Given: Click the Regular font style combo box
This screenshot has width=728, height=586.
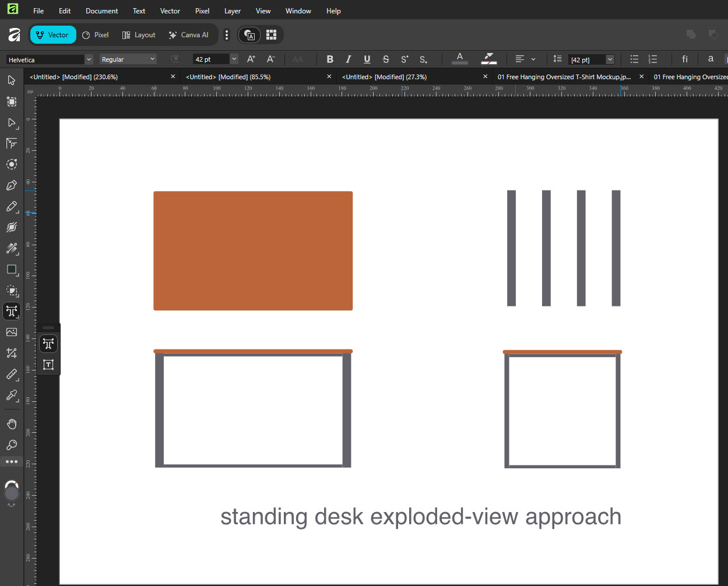Looking at the screenshot, I should [x=128, y=59].
